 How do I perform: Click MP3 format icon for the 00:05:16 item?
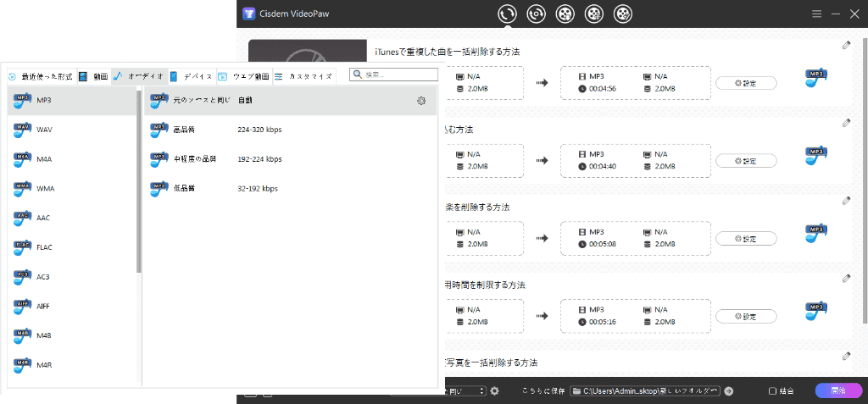point(815,311)
